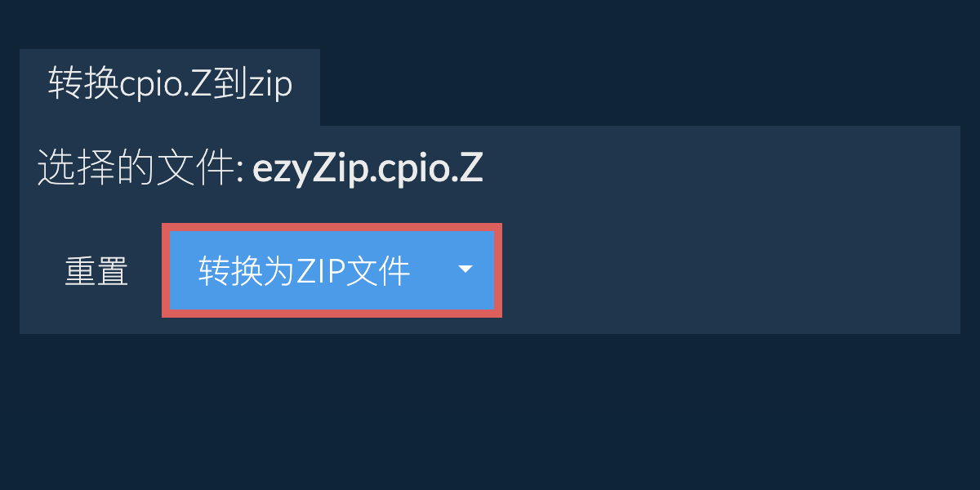Toggle the dropdown at the convert button's right edge

click(x=465, y=269)
